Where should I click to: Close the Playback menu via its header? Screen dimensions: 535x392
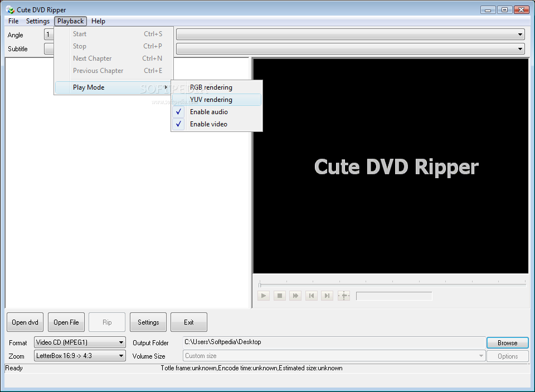click(x=70, y=21)
